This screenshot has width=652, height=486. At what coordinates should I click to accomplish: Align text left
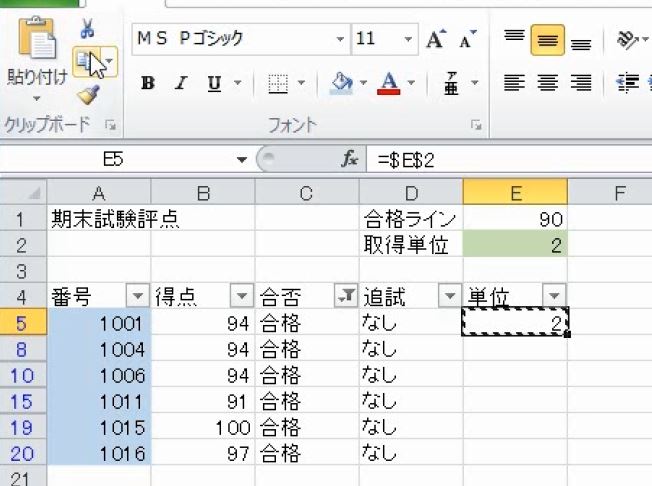pos(514,82)
